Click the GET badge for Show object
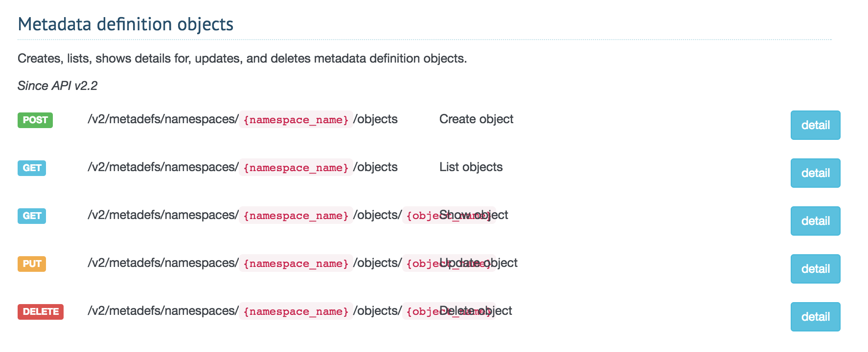Screen dimensions: 868x352 point(32,216)
